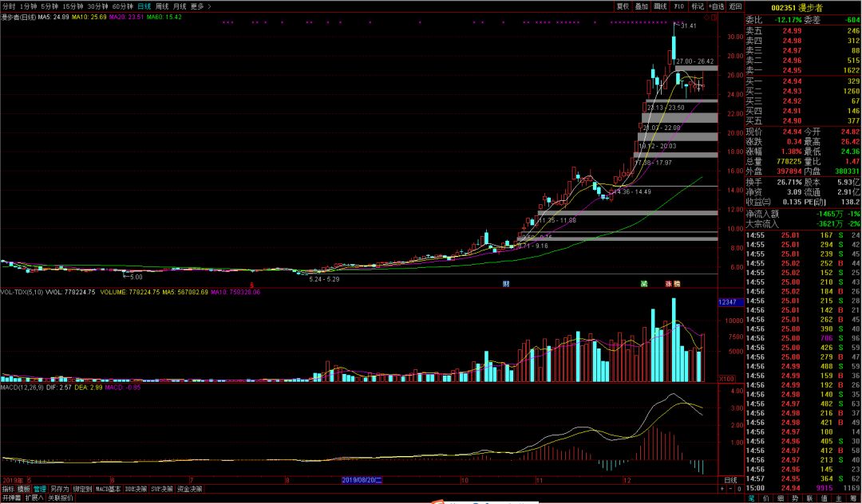Click the 减 marker below candlesticks
This screenshot has width=862, height=504.
[x=644, y=284]
